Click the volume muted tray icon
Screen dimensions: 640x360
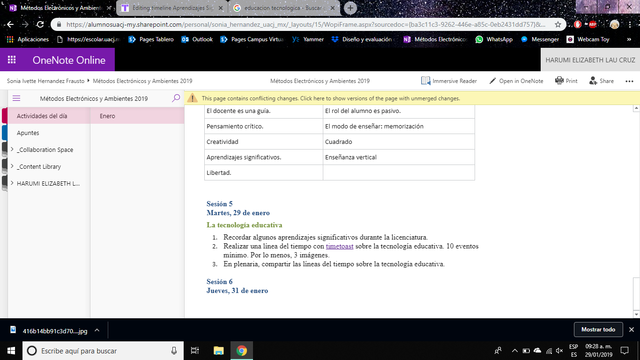pyautogui.click(x=560, y=351)
